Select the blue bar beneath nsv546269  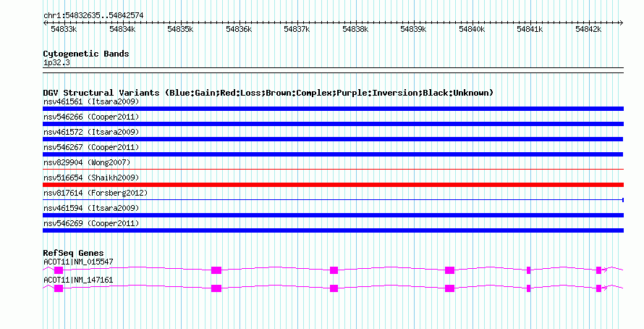click(x=333, y=230)
